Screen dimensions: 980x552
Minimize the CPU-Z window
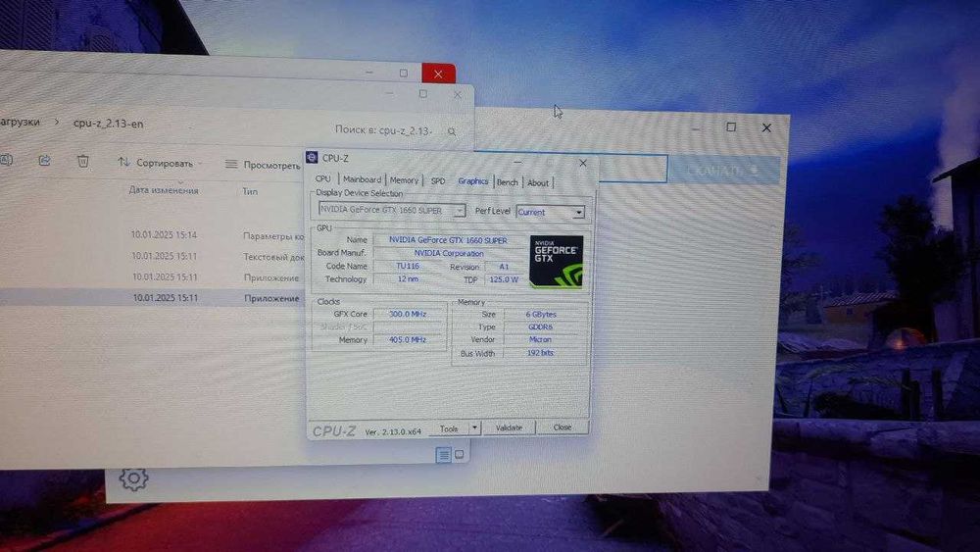[517, 162]
